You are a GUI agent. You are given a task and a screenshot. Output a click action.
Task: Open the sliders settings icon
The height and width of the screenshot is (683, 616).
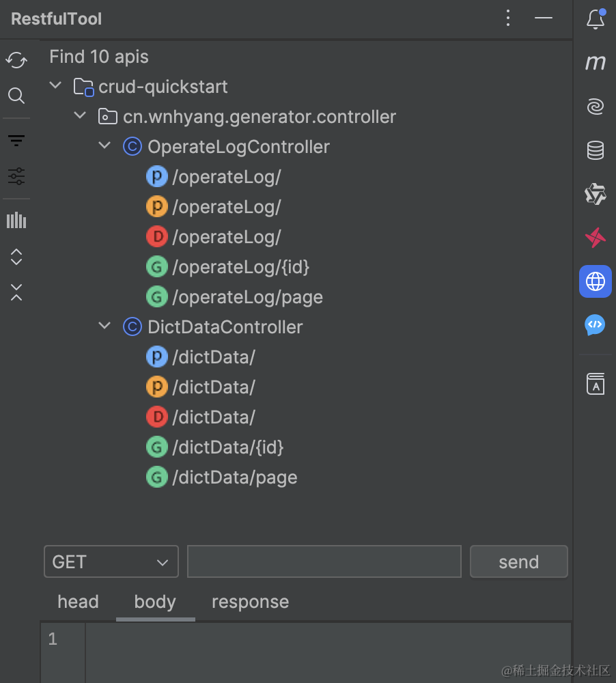[x=16, y=176]
